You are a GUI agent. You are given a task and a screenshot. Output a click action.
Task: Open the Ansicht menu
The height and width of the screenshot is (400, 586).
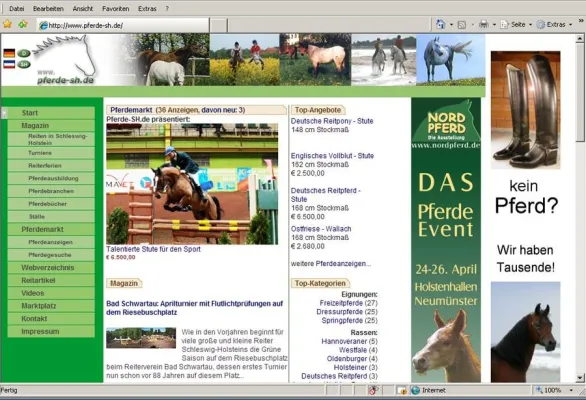pos(83,9)
